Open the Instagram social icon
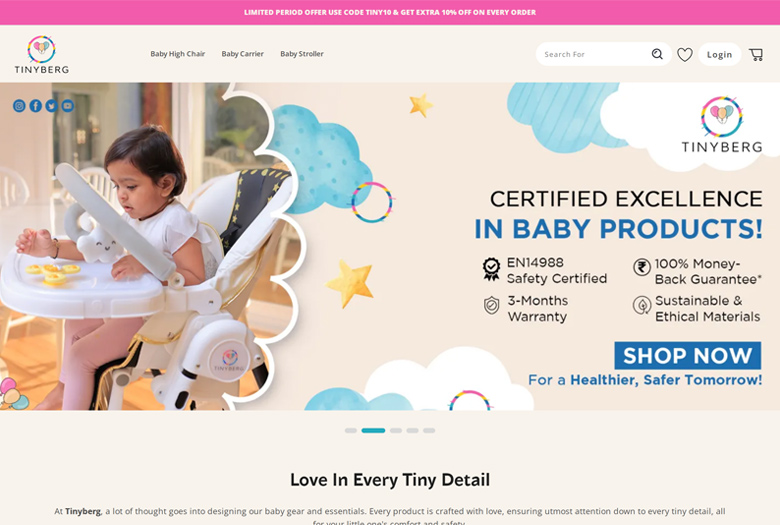This screenshot has width=780, height=525. click(19, 105)
